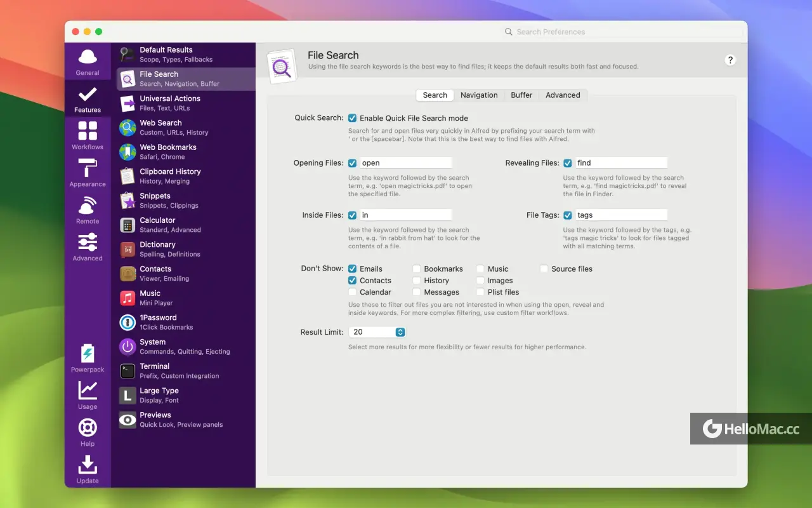Check Images in Don't Show
The width and height of the screenshot is (812, 508).
click(481, 281)
